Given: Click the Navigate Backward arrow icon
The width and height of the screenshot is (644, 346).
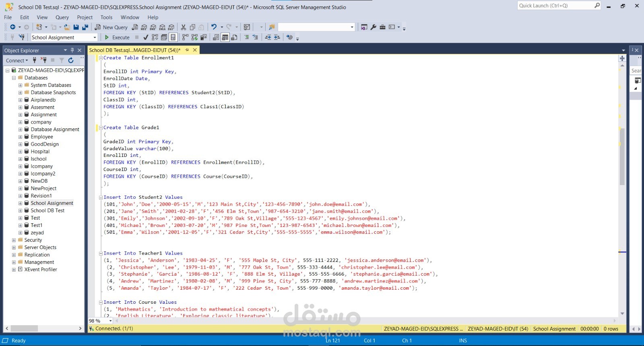Looking at the screenshot, I should coord(13,27).
